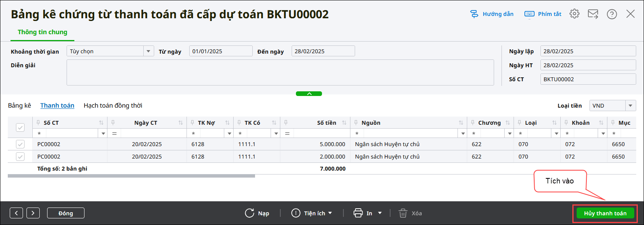Screen dimensions: 644x225
Task: Select the 2.000.000 amount cell
Action: coord(315,157)
